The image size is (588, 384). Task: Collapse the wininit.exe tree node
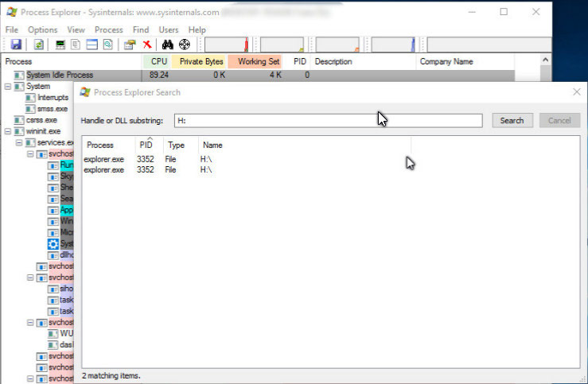click(x=8, y=131)
